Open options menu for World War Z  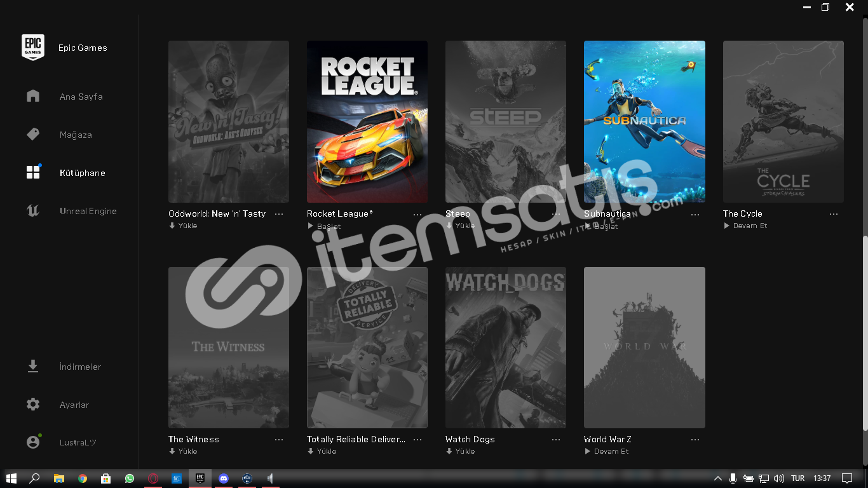[695, 440]
